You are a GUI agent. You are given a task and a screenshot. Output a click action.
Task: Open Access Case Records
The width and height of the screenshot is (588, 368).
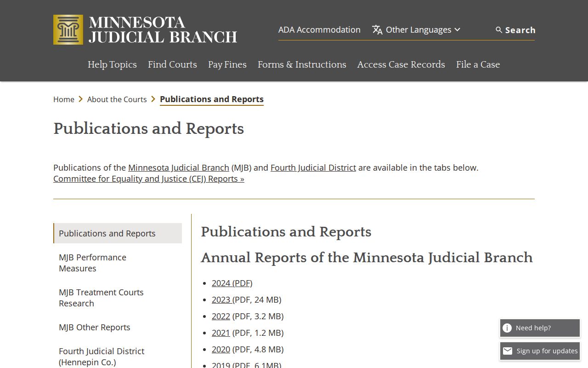401,64
